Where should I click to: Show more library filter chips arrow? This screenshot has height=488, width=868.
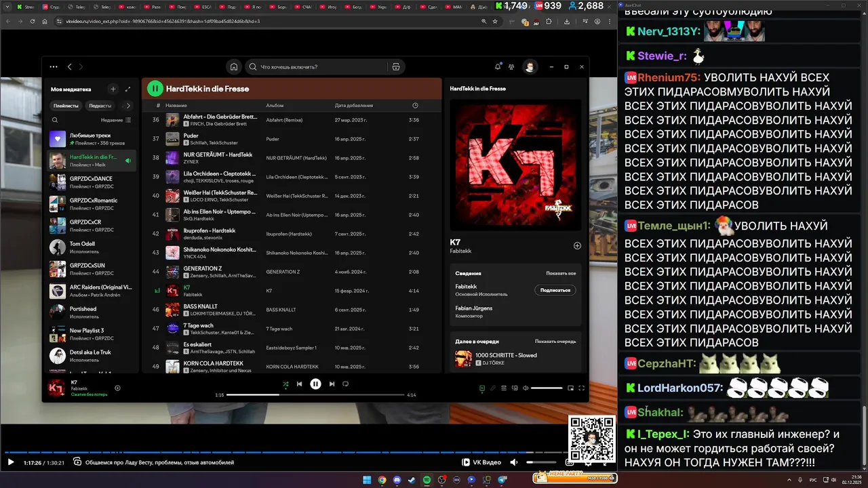click(x=128, y=106)
